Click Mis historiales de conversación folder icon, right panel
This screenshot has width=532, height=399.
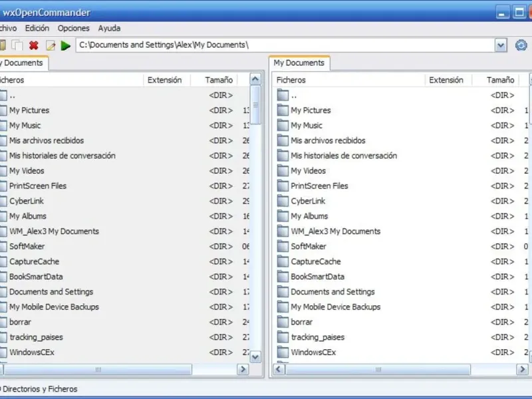(283, 156)
